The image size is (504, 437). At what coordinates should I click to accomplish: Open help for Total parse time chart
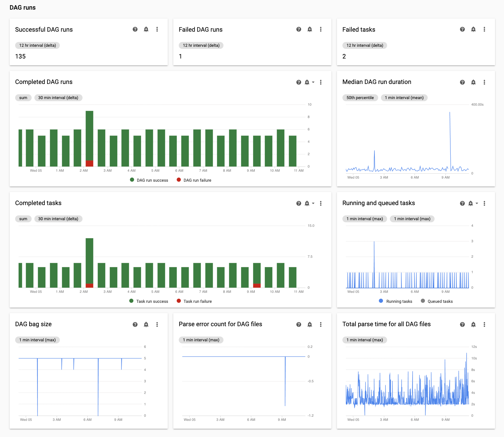pos(462,324)
